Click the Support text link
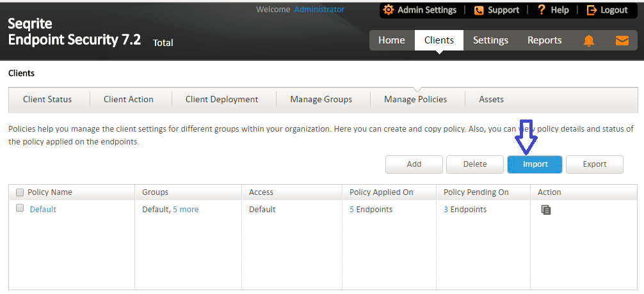 point(504,10)
